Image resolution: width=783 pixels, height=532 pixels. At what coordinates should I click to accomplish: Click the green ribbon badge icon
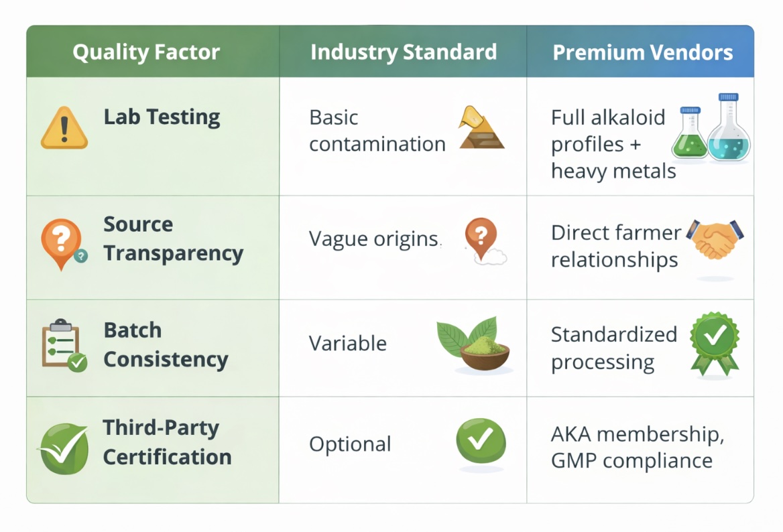pyautogui.click(x=715, y=344)
